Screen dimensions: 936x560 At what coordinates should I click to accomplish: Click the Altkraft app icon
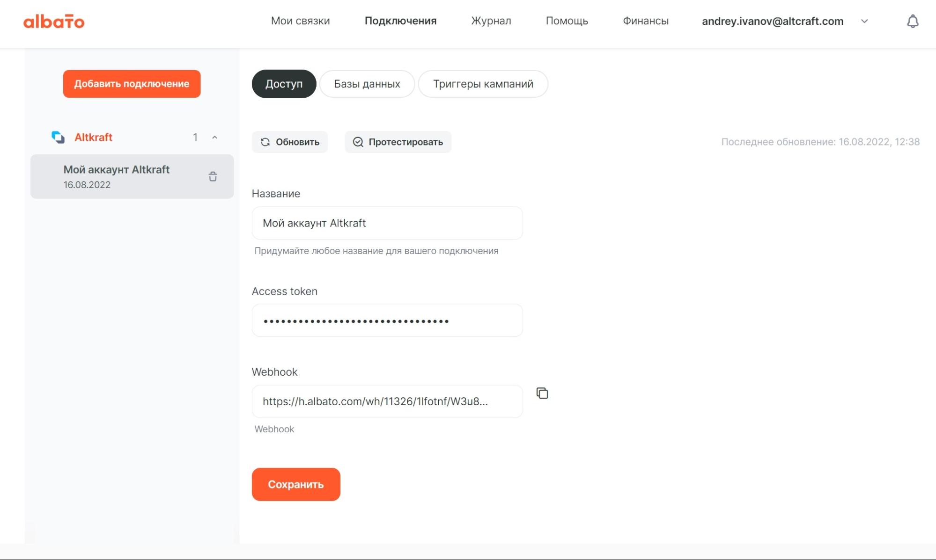tap(58, 137)
